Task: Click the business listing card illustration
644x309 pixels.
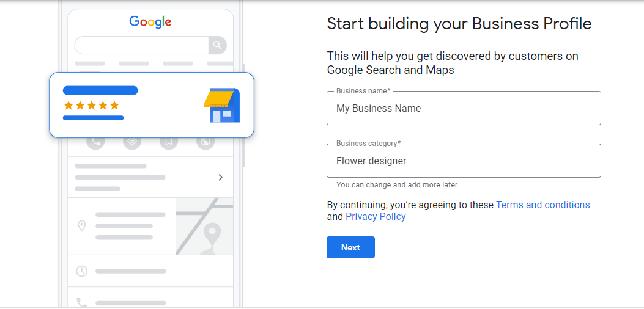Action: (x=152, y=105)
